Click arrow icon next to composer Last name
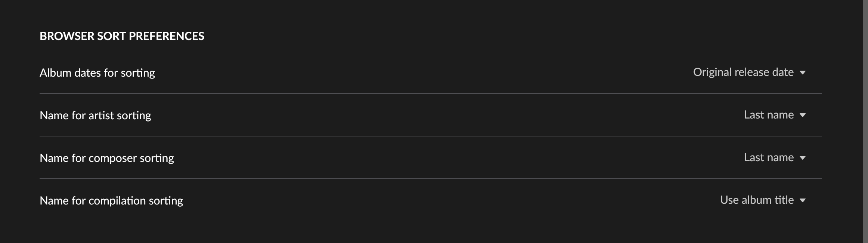The width and height of the screenshot is (868, 243). [802, 158]
